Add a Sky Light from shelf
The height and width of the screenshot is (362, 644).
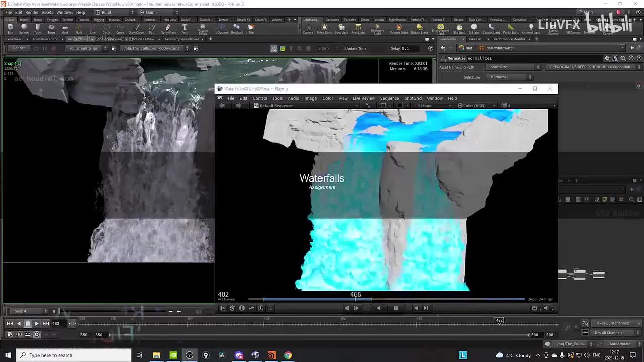459,28
